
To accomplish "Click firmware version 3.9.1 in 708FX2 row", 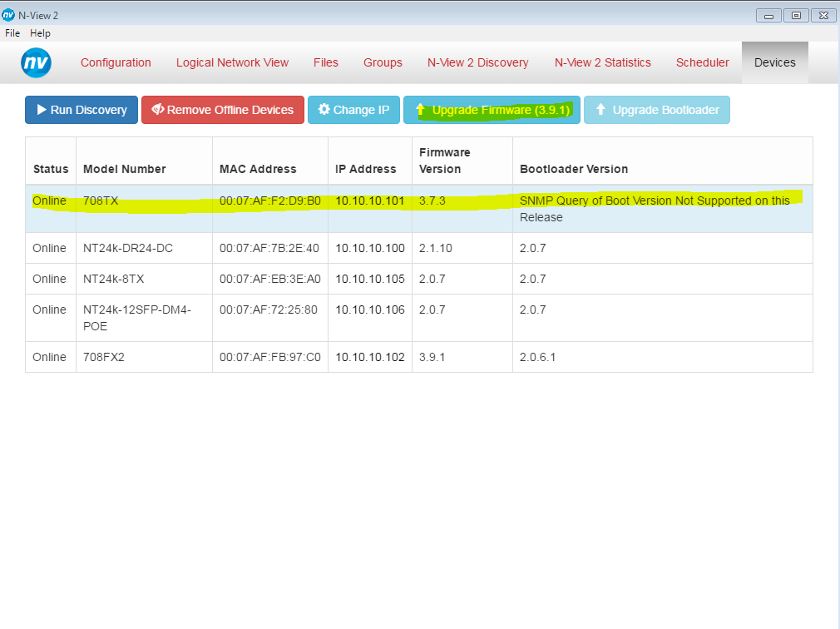I will pos(432,358).
